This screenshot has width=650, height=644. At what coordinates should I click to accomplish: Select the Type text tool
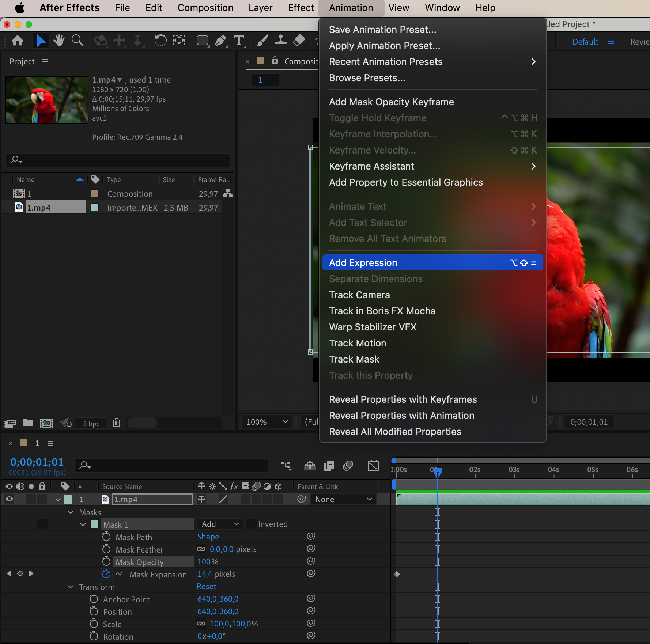click(x=239, y=40)
